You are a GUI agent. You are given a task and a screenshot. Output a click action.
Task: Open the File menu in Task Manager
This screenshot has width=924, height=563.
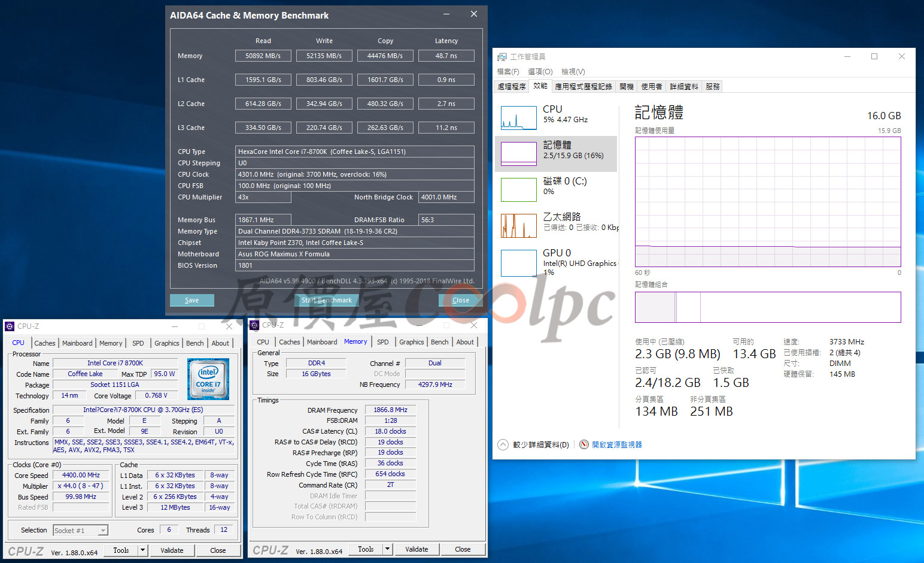508,71
